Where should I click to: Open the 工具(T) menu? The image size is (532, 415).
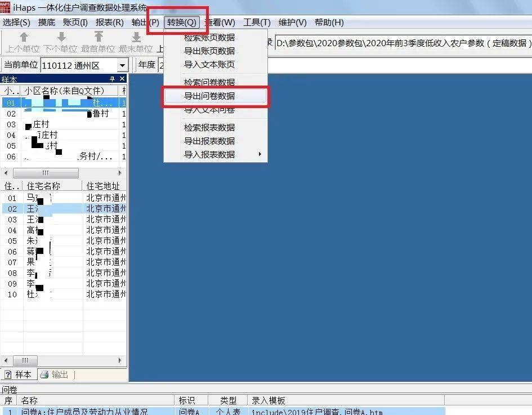point(257,23)
